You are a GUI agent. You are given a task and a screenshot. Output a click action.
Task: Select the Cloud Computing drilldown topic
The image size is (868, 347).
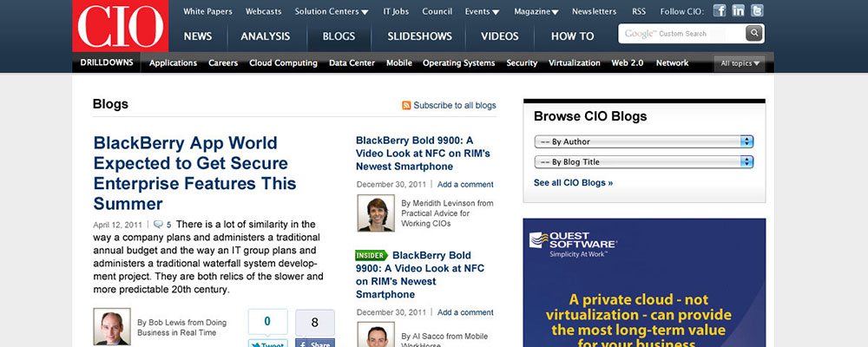[284, 63]
